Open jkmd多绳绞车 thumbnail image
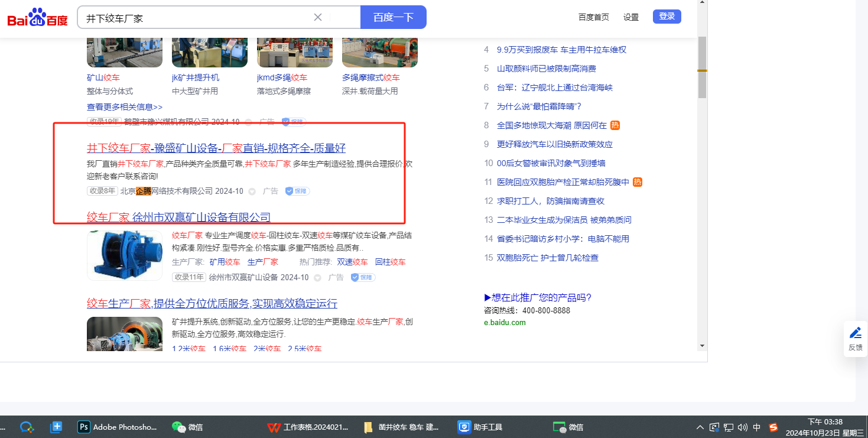The height and width of the screenshot is (438, 868). [x=294, y=52]
